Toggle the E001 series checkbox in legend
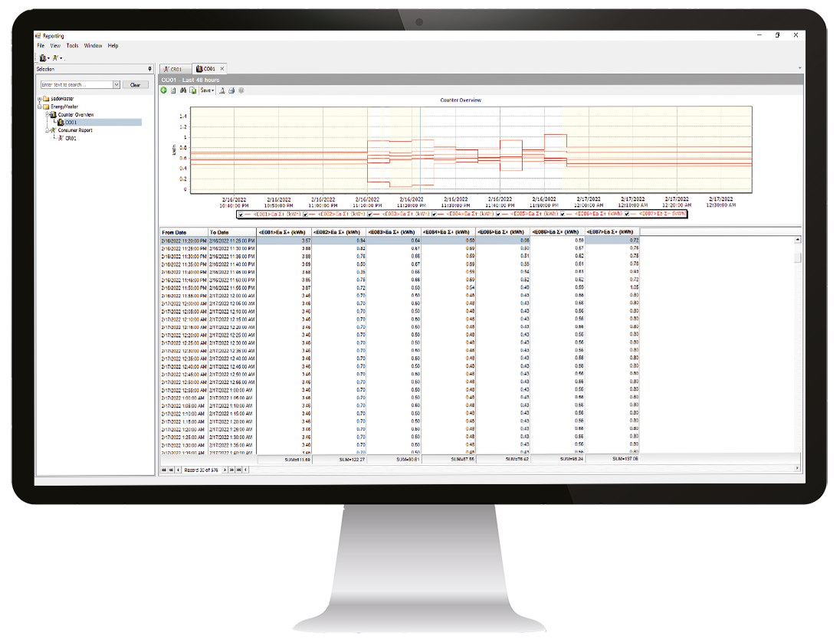This screenshot has height=642, width=840. pyautogui.click(x=241, y=215)
